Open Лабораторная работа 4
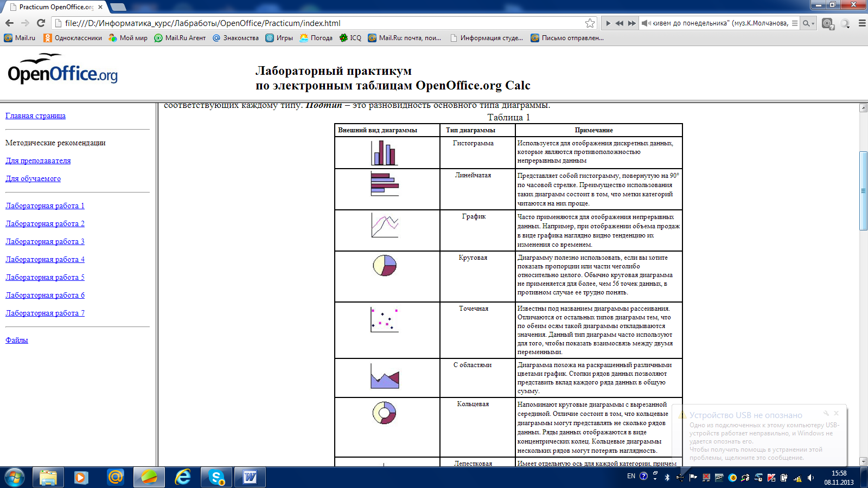 pos(45,259)
